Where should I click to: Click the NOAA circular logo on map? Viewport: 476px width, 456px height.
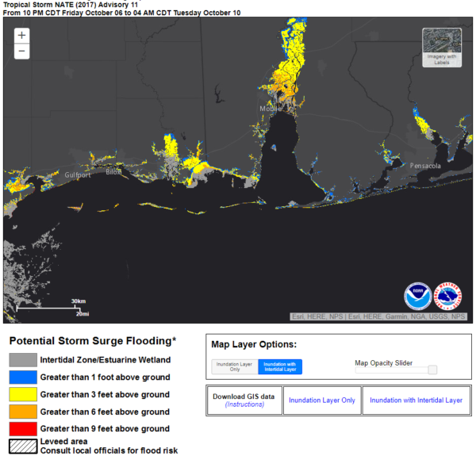point(418,296)
